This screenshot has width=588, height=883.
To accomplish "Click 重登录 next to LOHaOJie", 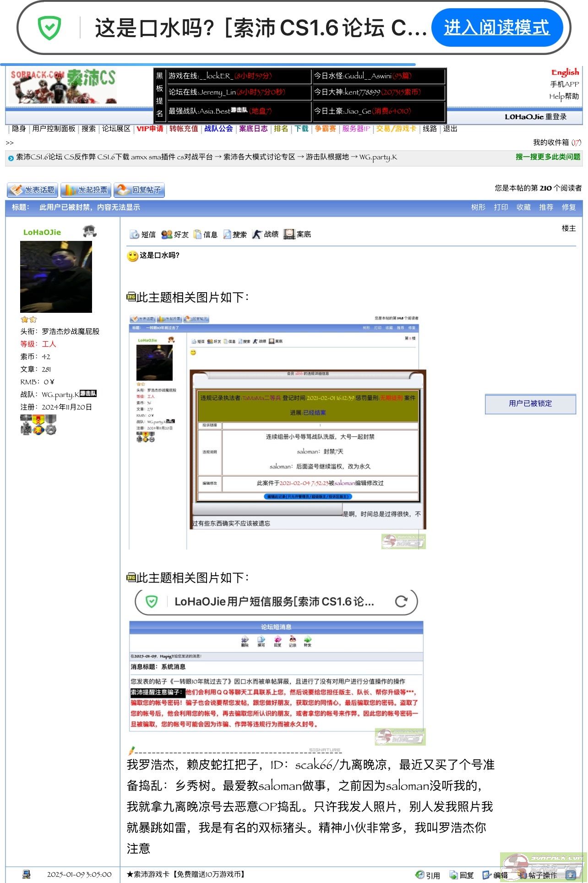I will pyautogui.click(x=556, y=117).
